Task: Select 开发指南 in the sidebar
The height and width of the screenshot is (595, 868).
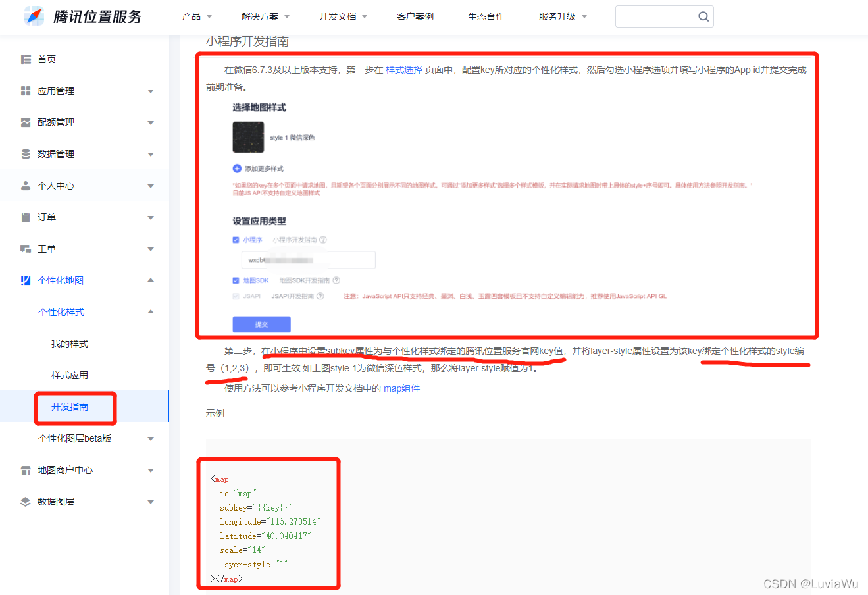Action: (x=70, y=407)
